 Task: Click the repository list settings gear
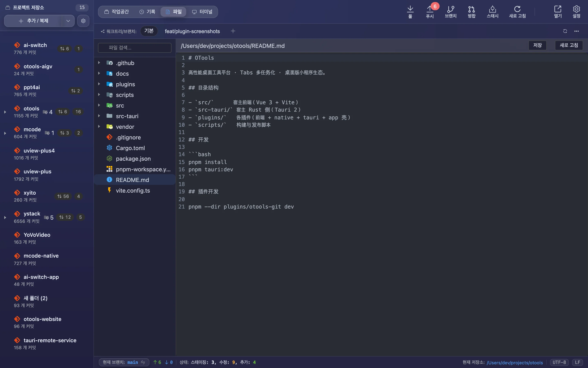click(83, 21)
